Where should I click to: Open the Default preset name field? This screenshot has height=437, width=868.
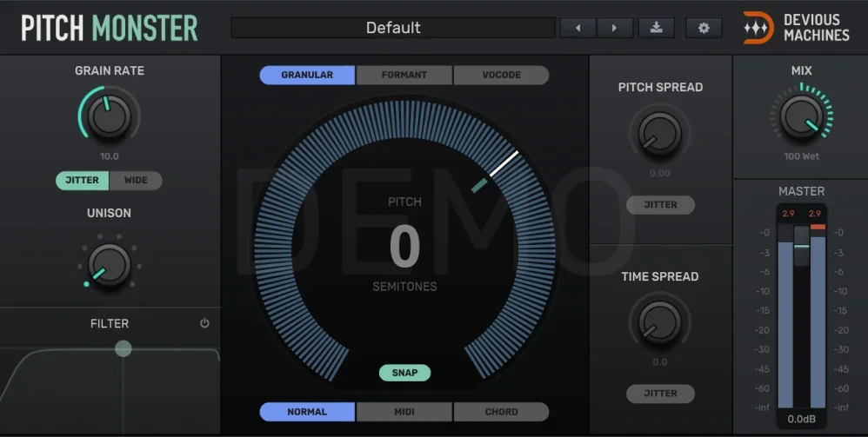393,28
